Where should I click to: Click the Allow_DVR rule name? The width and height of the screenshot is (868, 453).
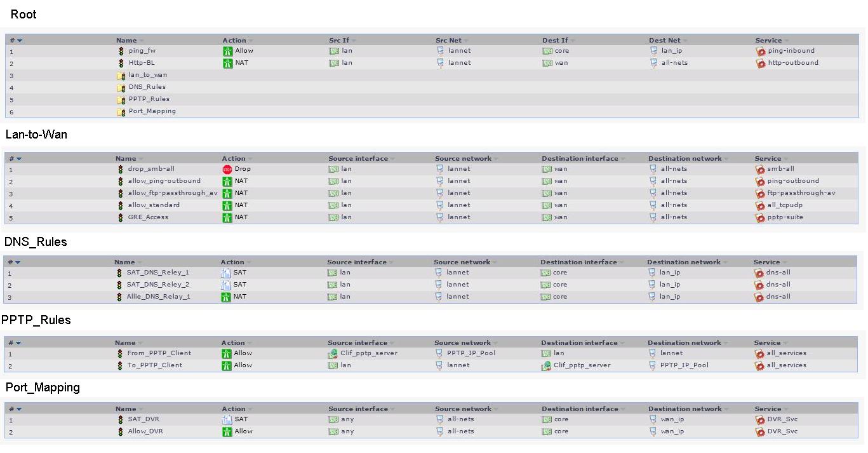(145, 431)
